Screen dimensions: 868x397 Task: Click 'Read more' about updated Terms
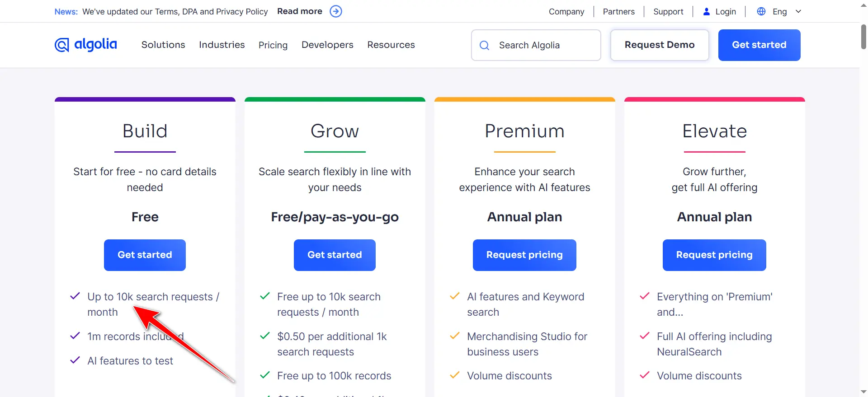[299, 11]
